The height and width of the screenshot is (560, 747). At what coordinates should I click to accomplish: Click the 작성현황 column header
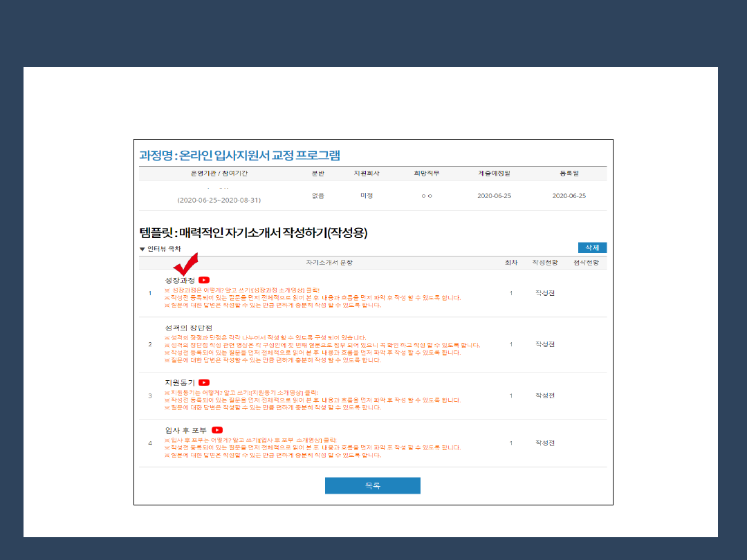(545, 263)
